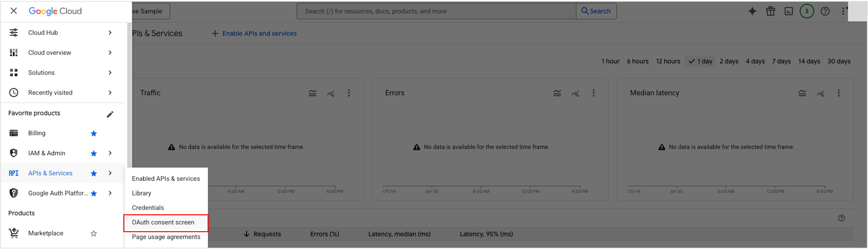The image size is (868, 249).
Task: Click the search resources input field
Action: (x=436, y=11)
